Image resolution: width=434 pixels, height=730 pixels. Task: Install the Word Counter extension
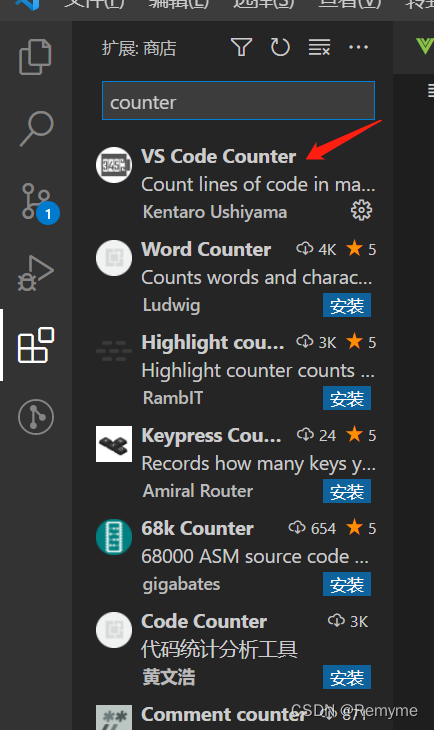347,305
